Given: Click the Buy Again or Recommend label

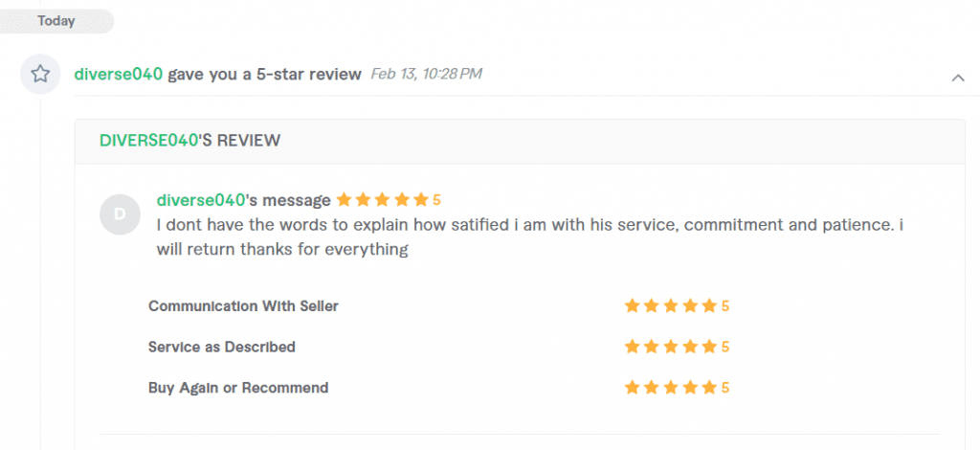Looking at the screenshot, I should pyautogui.click(x=238, y=388).
